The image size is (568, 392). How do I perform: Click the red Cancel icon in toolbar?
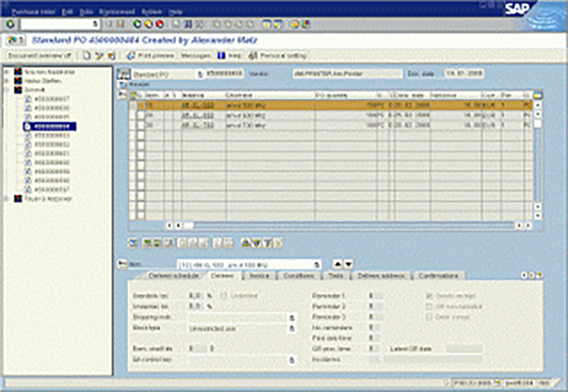click(159, 24)
